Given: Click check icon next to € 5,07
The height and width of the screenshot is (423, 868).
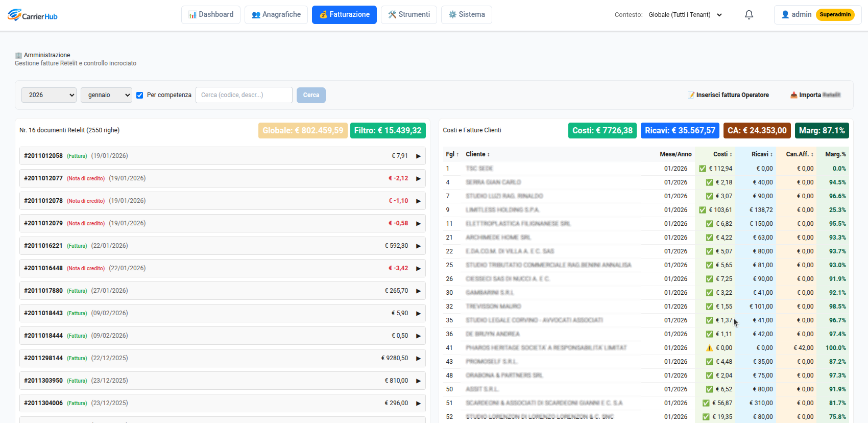Looking at the screenshot, I should (709, 251).
